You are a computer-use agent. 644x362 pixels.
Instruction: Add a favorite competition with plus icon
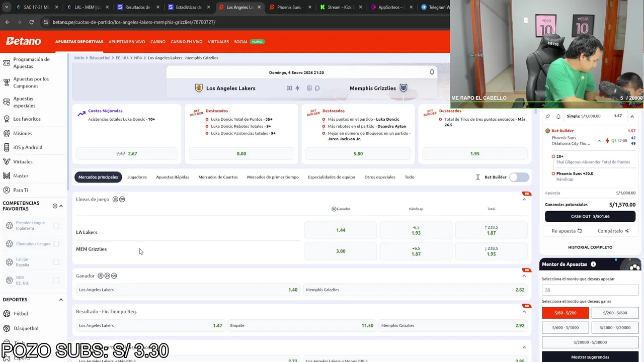(55, 206)
